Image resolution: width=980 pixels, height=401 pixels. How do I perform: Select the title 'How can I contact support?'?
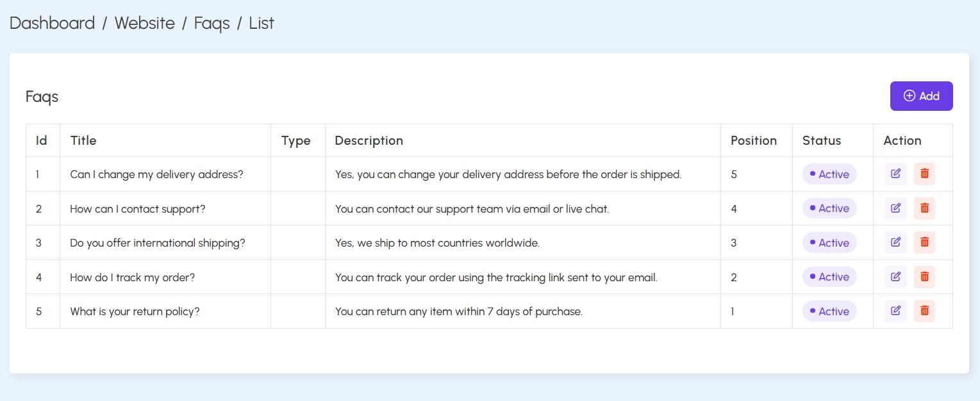[x=138, y=208]
